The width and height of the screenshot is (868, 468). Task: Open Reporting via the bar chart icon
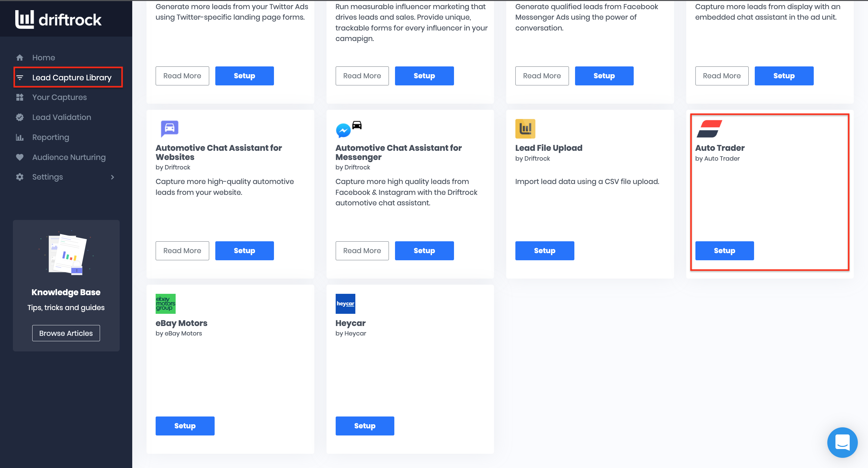point(20,137)
